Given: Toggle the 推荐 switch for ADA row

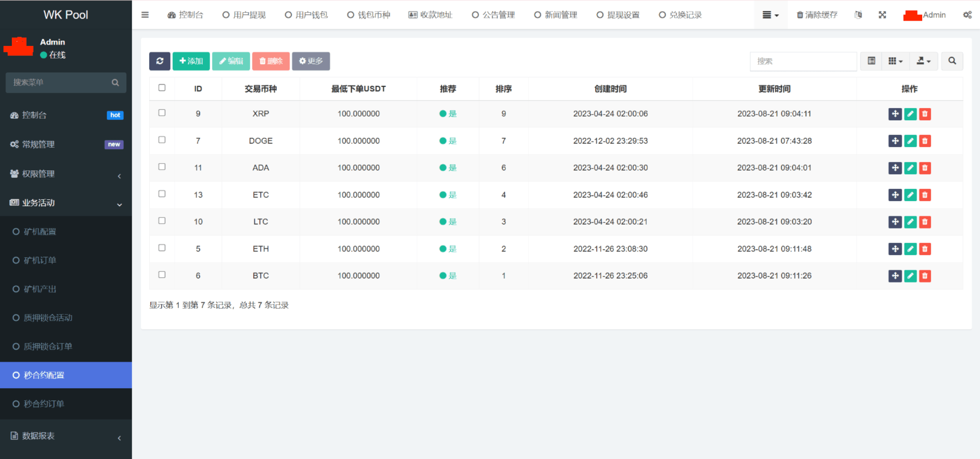Looking at the screenshot, I should [x=448, y=168].
